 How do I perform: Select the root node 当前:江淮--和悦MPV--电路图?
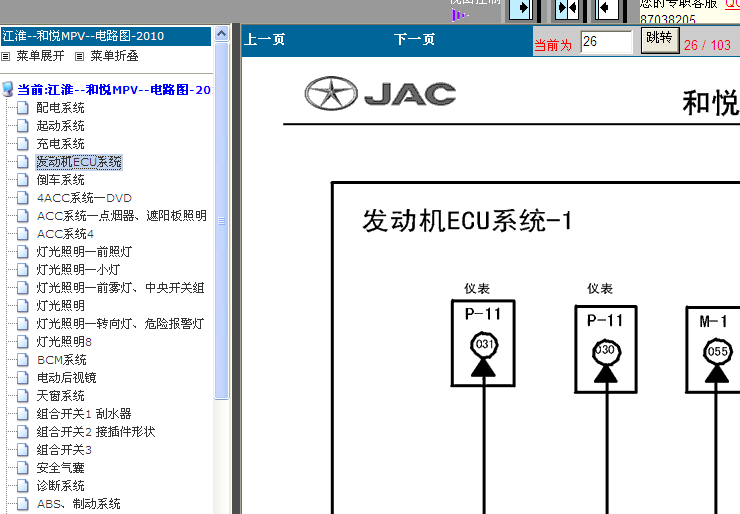tap(114, 90)
